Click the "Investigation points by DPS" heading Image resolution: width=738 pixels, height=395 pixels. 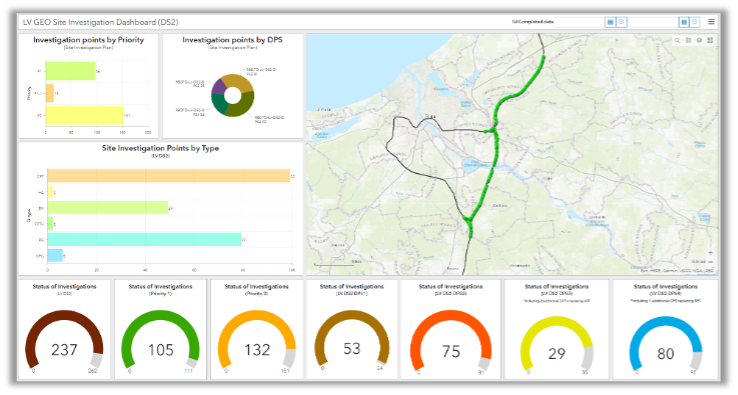click(x=233, y=40)
